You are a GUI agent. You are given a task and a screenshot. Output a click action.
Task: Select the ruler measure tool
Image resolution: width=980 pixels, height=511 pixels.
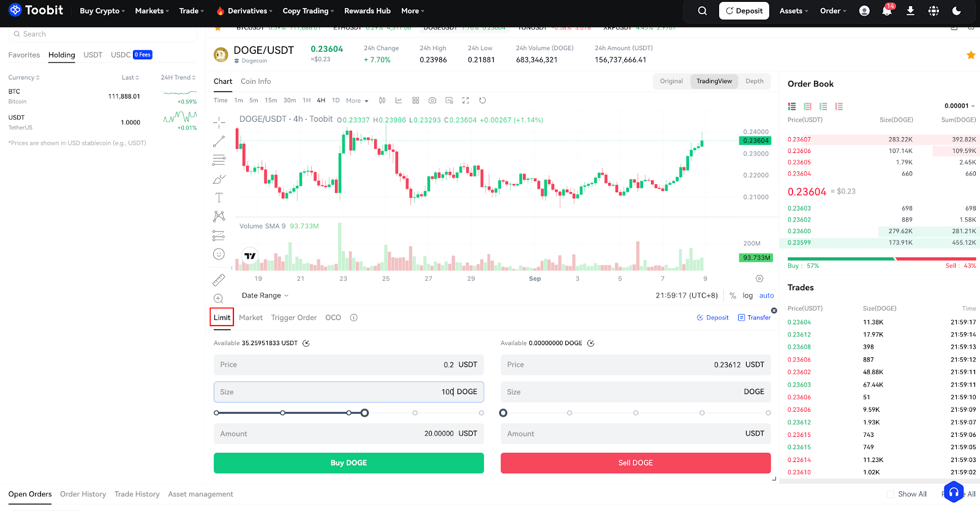219,280
